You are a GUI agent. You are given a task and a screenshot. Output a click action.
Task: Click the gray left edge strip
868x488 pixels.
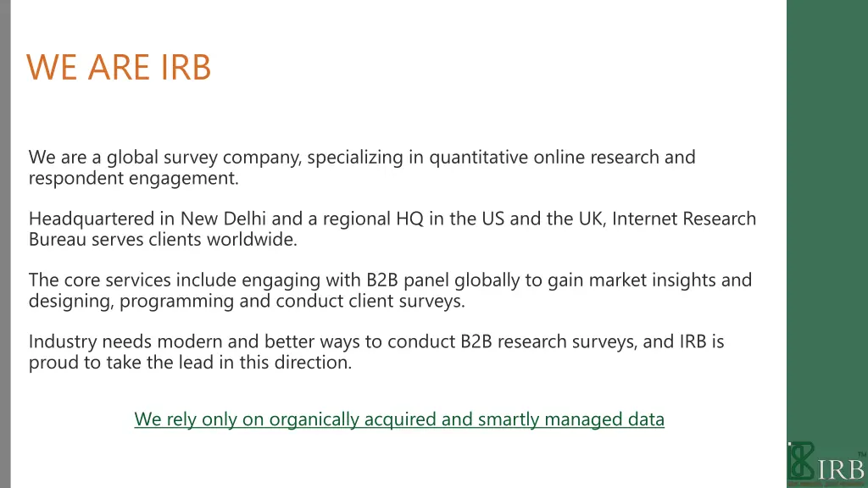coord(5,244)
